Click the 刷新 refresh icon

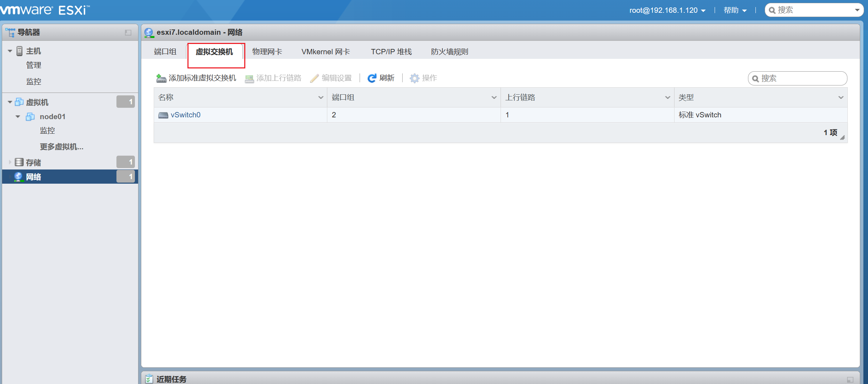pos(372,78)
